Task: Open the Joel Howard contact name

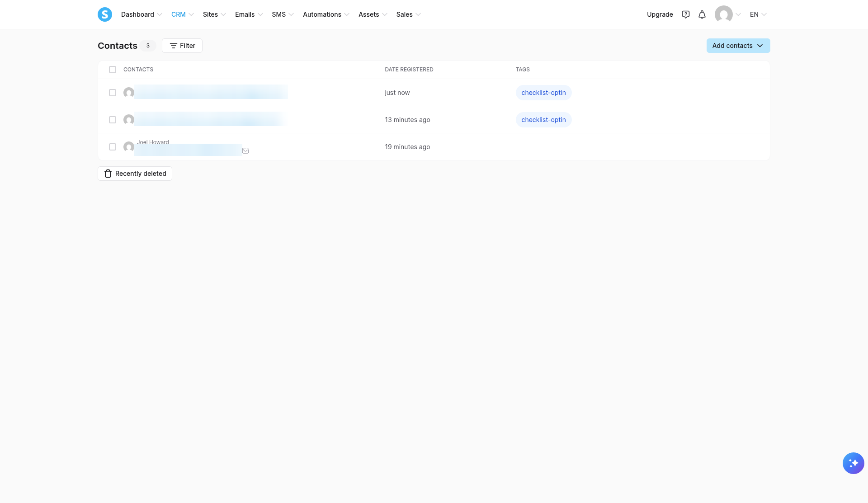Action: coord(153,142)
